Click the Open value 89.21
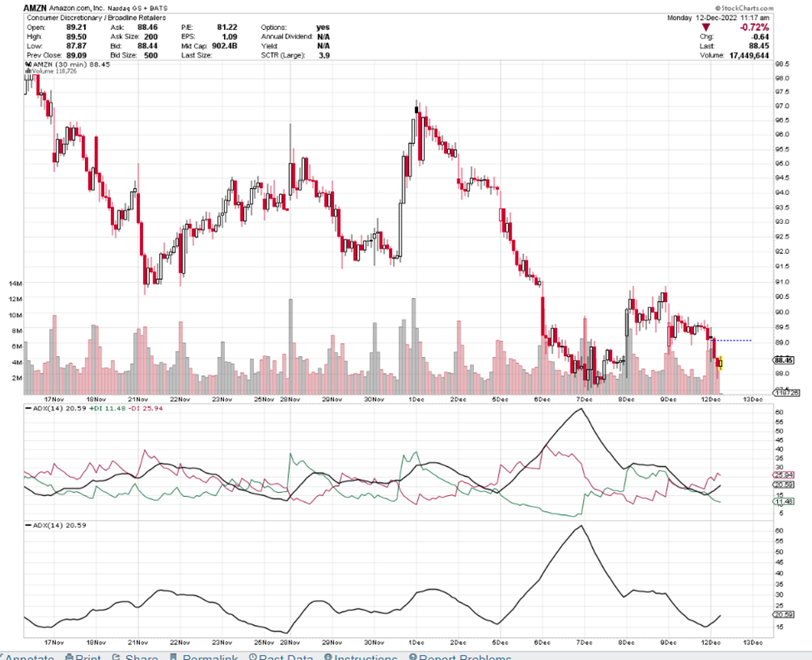Screen dimensions: 812x660 click(76, 27)
